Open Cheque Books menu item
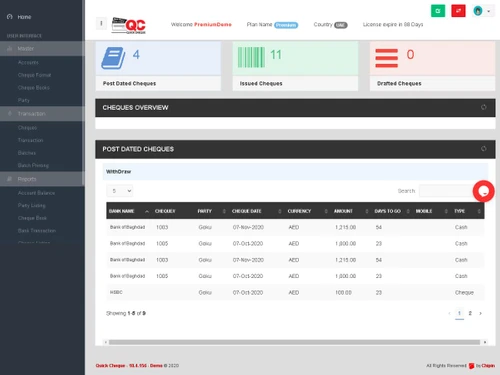The image size is (500, 375). (34, 88)
